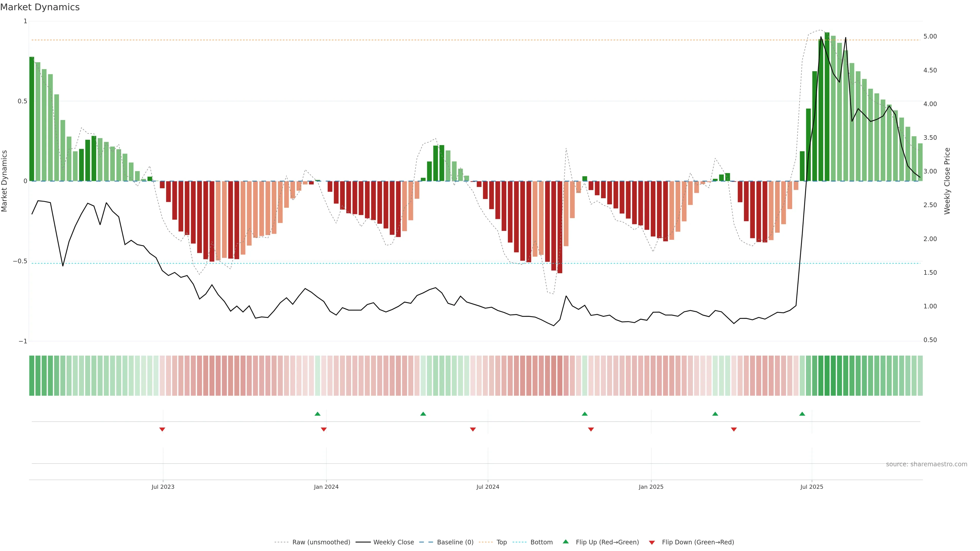This screenshot has height=551, width=980.
Task: Click the Market Dynamics chart title
Action: (x=40, y=7)
